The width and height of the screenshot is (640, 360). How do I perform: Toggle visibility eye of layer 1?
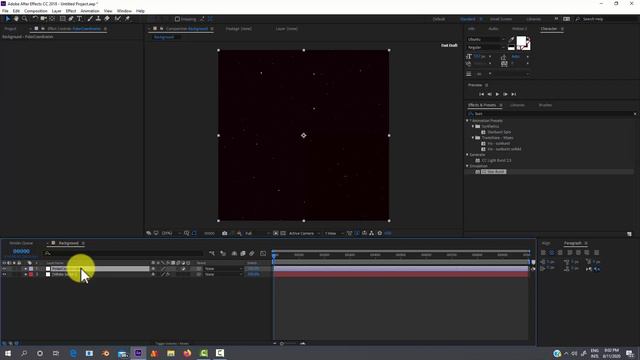(4, 269)
